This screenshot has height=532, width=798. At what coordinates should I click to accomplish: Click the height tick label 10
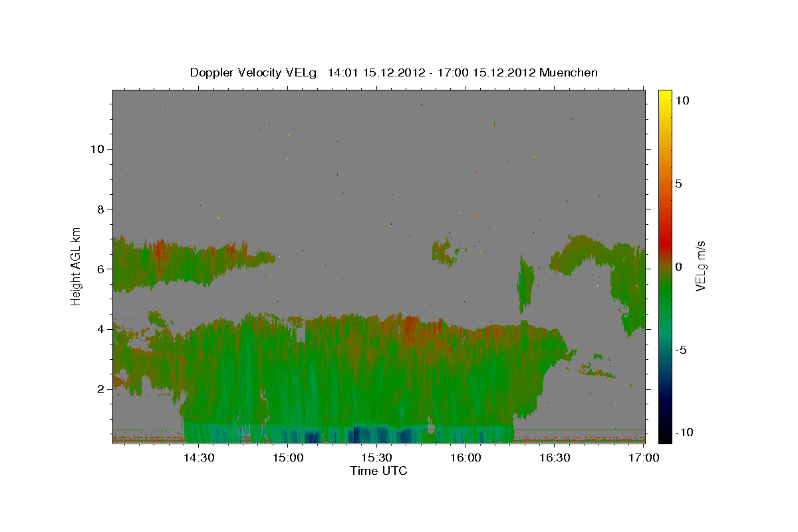(97, 149)
